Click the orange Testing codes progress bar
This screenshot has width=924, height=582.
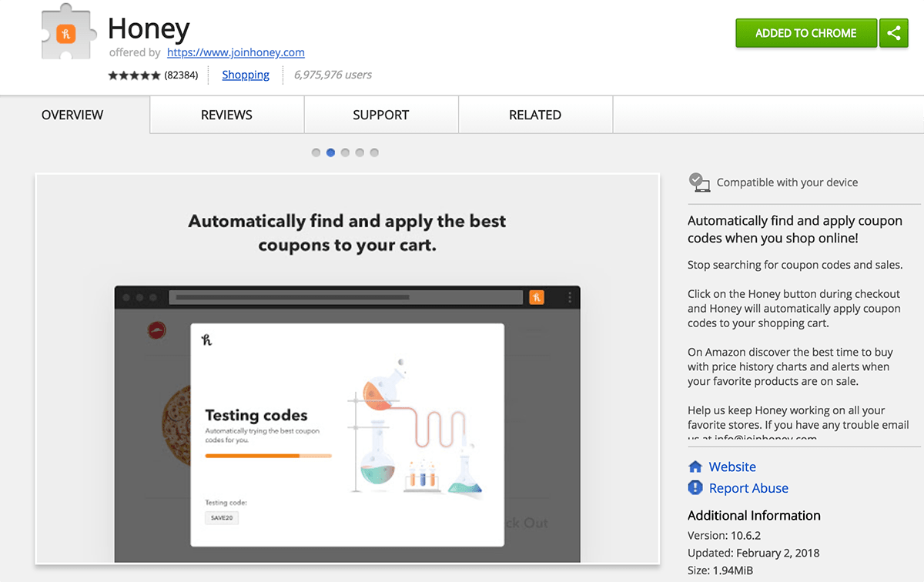click(x=268, y=456)
